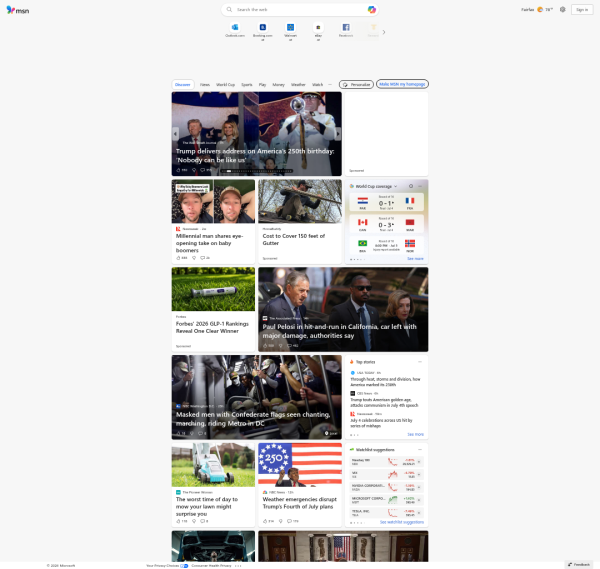Like the Masked men Metro story

[x=178, y=434]
